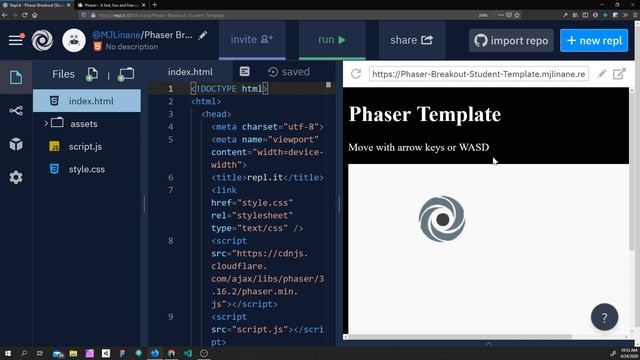Open the Settings gear in sidebar
640x360 pixels.
click(16, 177)
